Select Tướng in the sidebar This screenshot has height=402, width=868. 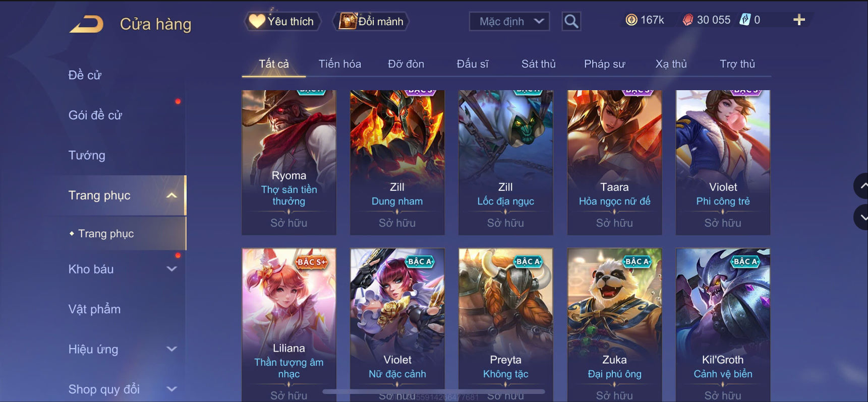(x=87, y=155)
